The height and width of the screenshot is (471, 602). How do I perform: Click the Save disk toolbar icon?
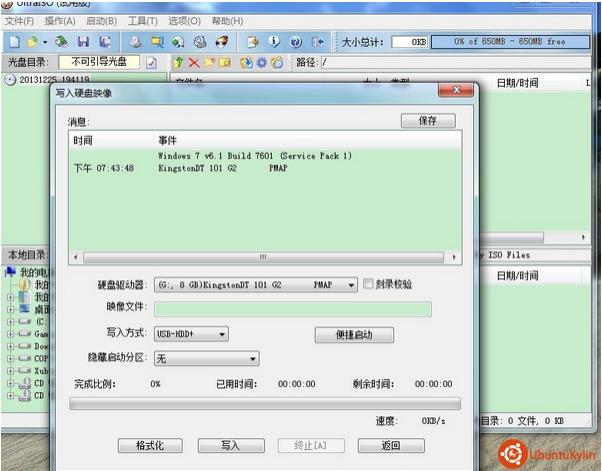82,42
